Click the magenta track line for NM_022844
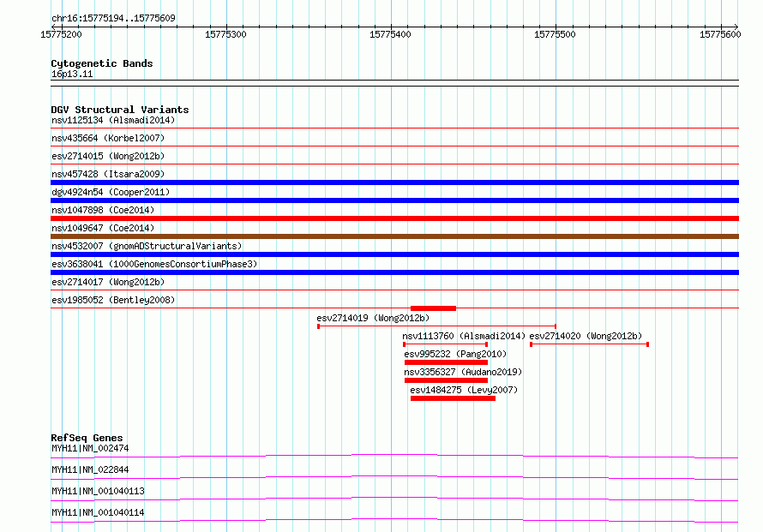The width and height of the screenshot is (763, 532). 394,477
